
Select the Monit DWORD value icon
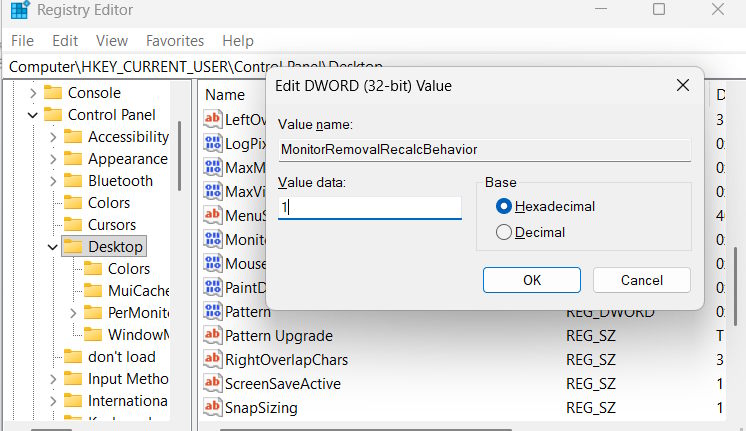(213, 239)
